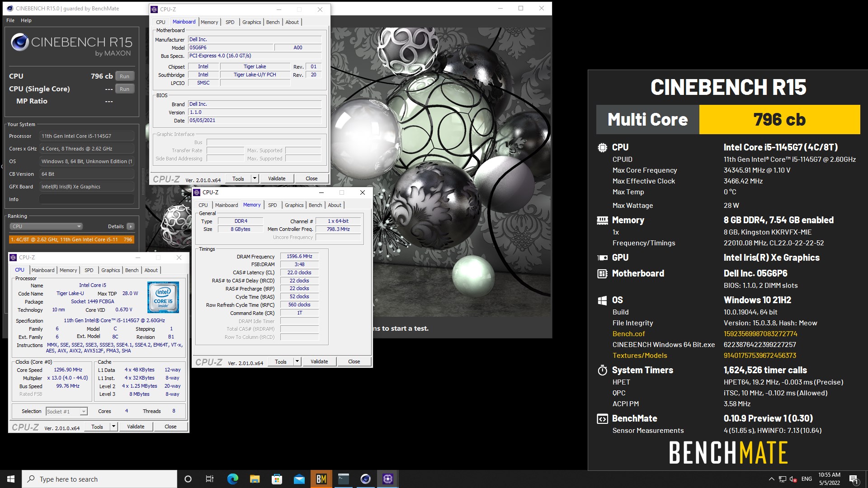Open Task View from the taskbar

pos(210,479)
